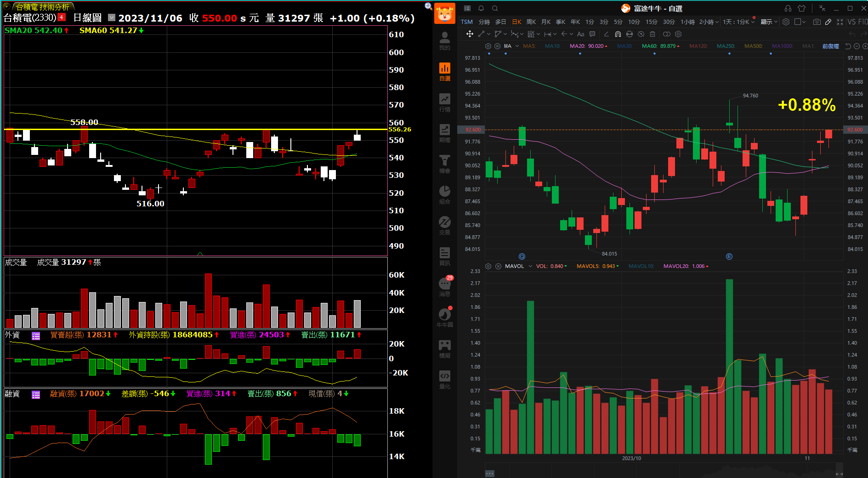Viewport: 868px width, 478px height.
Task: Open the 我的 profile icon in sidebar
Action: [444, 40]
